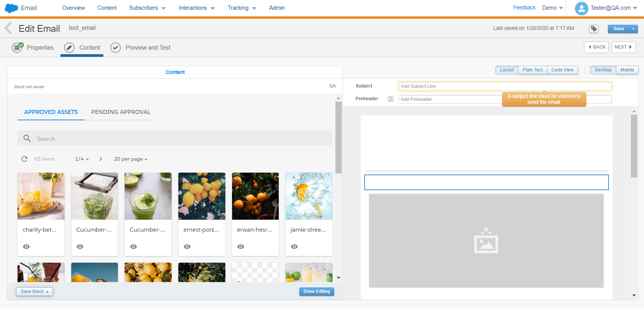Viewport: 644px width, 312px height.
Task: Click the assets Search field
Action: (175, 138)
